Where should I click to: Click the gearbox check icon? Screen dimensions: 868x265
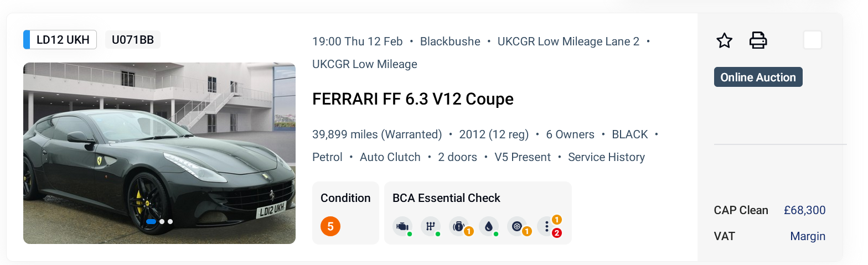click(x=430, y=226)
